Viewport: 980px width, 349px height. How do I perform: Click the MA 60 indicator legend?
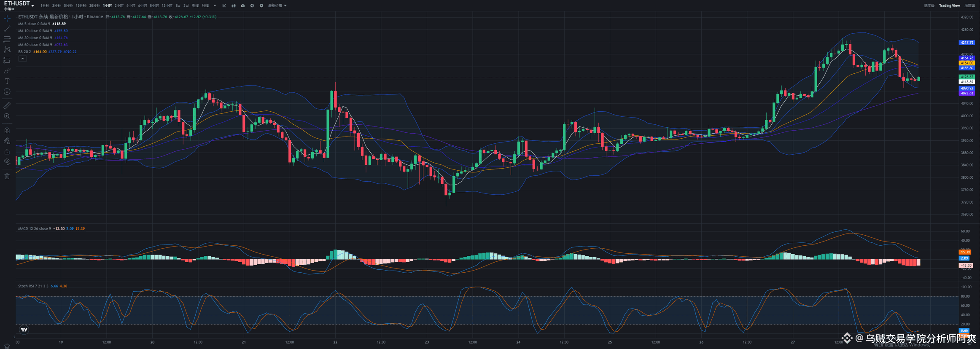click(x=43, y=45)
